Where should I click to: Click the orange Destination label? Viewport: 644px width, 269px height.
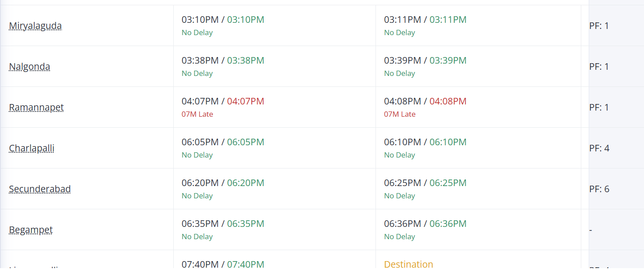point(408,264)
